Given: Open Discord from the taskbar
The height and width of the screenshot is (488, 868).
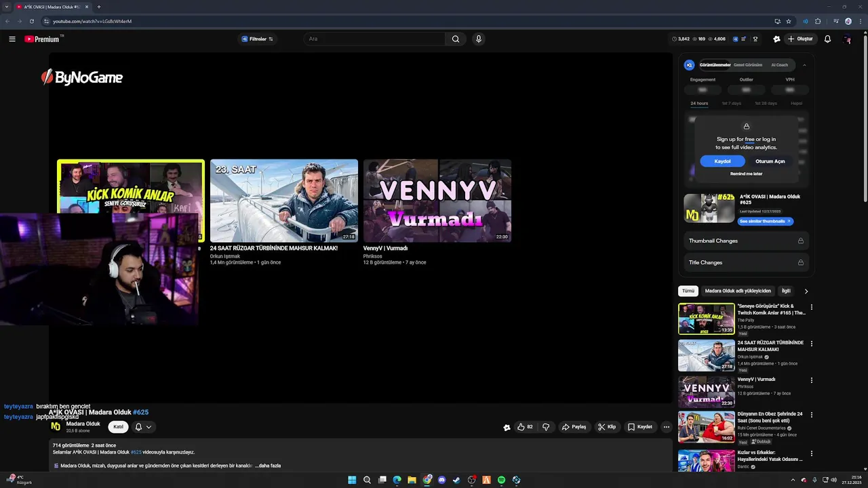Looking at the screenshot, I should 441,480.
